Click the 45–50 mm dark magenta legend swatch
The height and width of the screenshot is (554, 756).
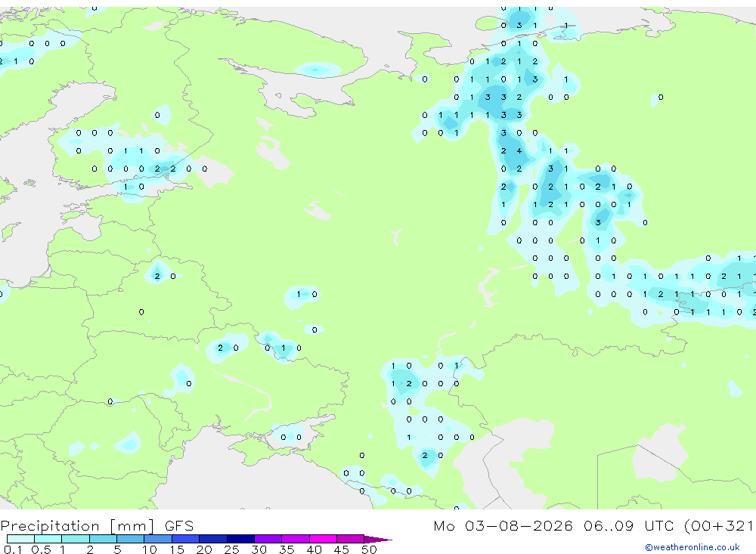[351, 539]
